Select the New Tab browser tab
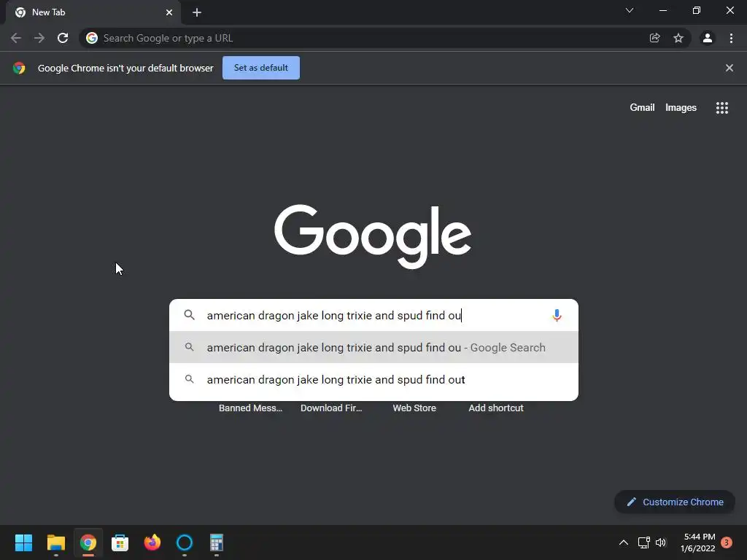747x560 pixels. (x=93, y=12)
